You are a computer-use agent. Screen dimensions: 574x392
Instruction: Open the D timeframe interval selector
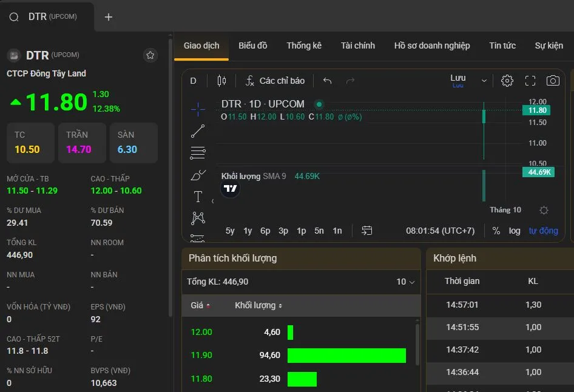(194, 81)
